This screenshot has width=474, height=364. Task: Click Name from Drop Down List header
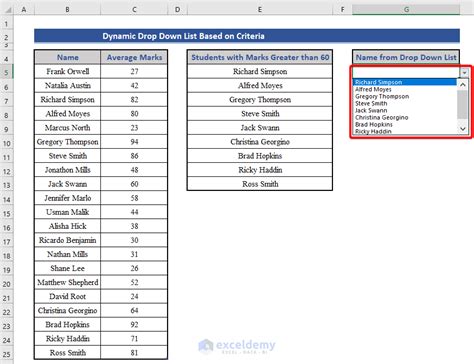(x=406, y=57)
